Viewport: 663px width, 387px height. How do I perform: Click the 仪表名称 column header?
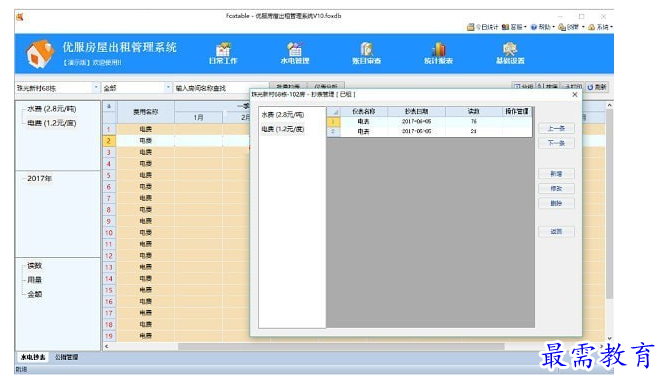point(364,111)
